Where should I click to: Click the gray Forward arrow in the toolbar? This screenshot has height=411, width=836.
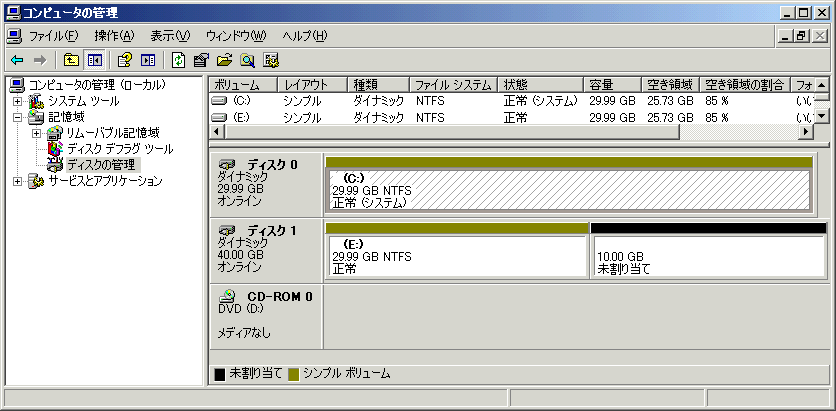(39, 60)
